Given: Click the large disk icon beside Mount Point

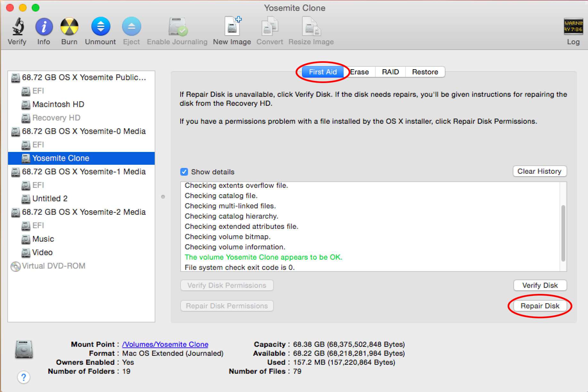Looking at the screenshot, I should pyautogui.click(x=24, y=350).
